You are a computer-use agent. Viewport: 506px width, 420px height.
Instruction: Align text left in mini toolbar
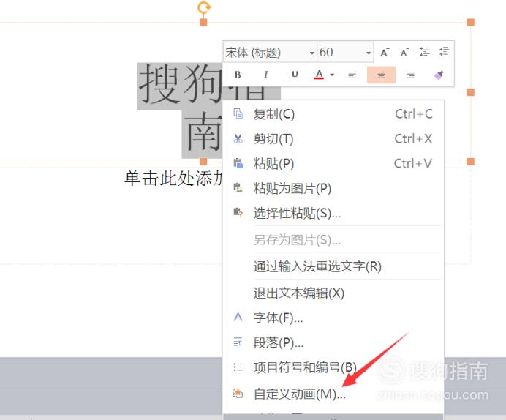pyautogui.click(x=352, y=75)
